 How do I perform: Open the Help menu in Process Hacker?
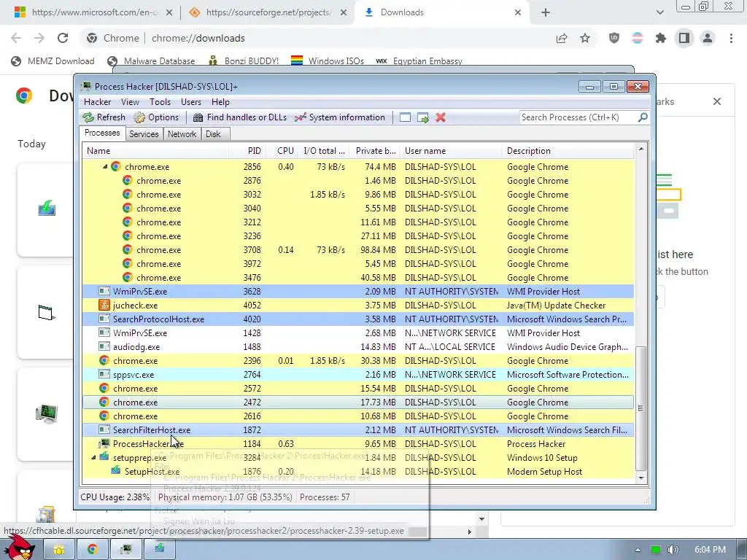pos(220,102)
